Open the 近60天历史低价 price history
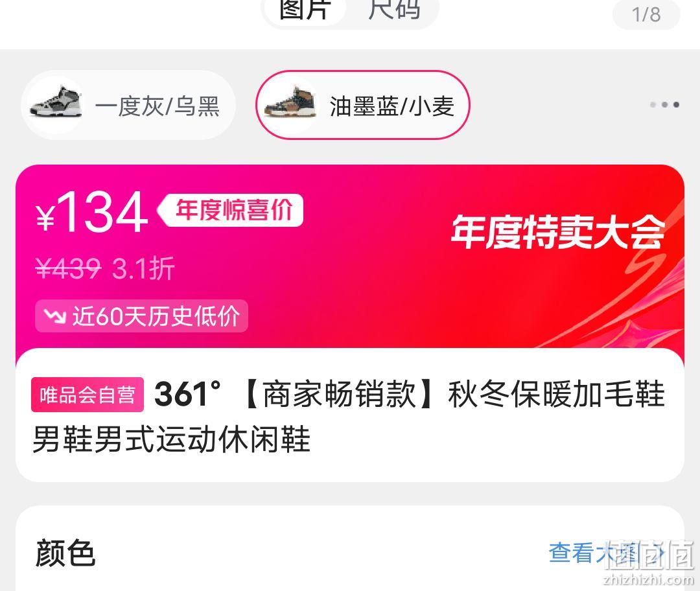Screen dimensions: 700x591 pos(141,316)
